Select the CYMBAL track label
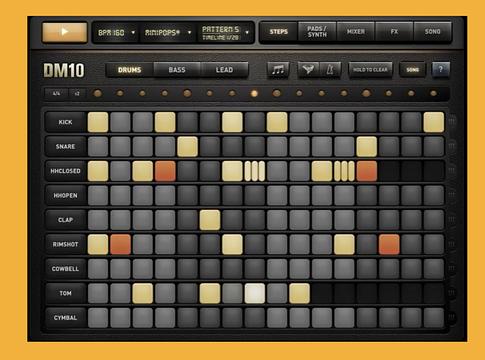Viewport: 485px width, 360px height. [x=65, y=317]
